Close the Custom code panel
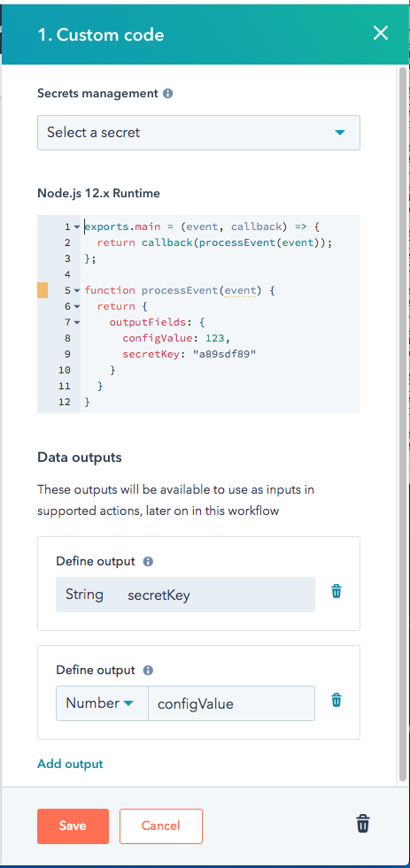 [x=381, y=34]
